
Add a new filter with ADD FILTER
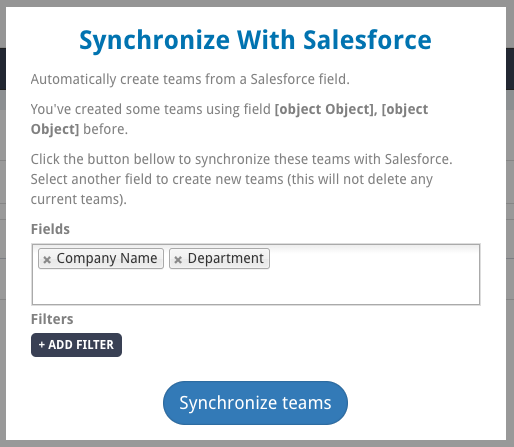point(76,345)
